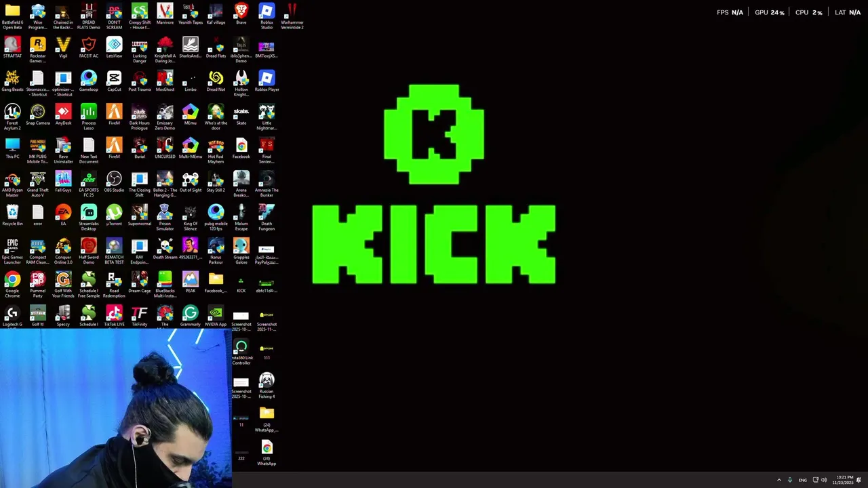Select the Hollow Knight shortcut
The width and height of the screenshot is (868, 488).
click(x=241, y=83)
